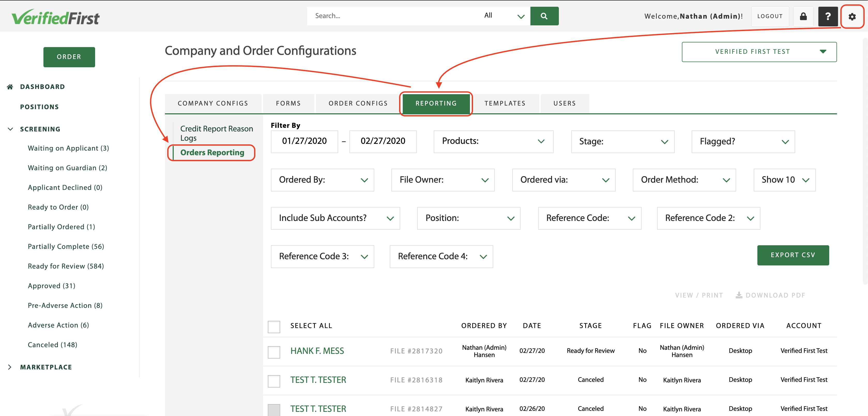Open Canceled (148) list
The width and height of the screenshot is (868, 416).
click(x=52, y=345)
